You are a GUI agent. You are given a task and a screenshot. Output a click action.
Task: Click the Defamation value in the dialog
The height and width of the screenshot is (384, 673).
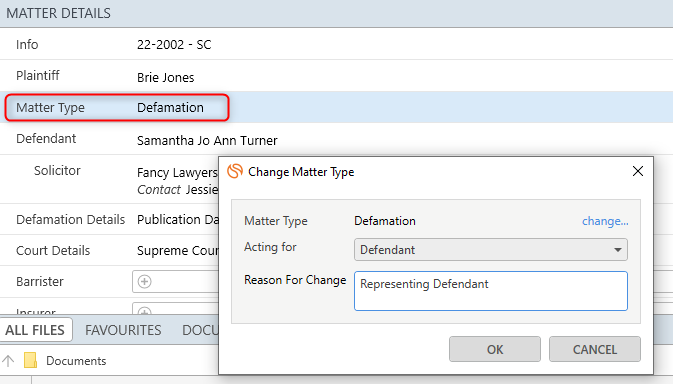point(385,221)
